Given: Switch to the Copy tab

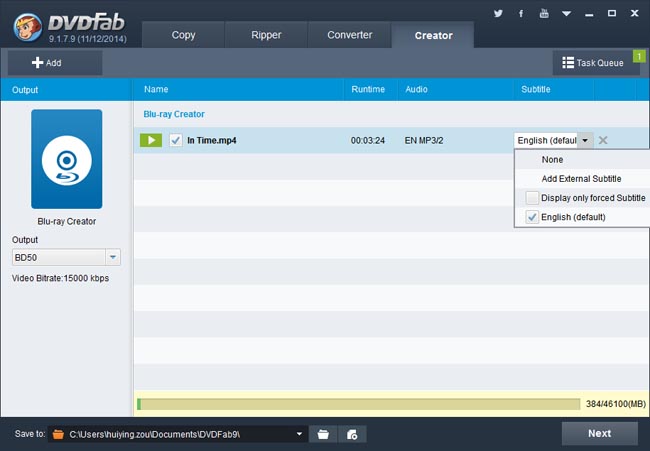Looking at the screenshot, I should click(x=183, y=35).
